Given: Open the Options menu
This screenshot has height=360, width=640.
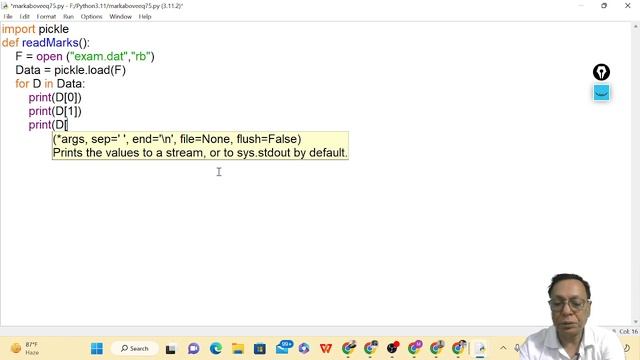Looking at the screenshot, I should pos(91,17).
